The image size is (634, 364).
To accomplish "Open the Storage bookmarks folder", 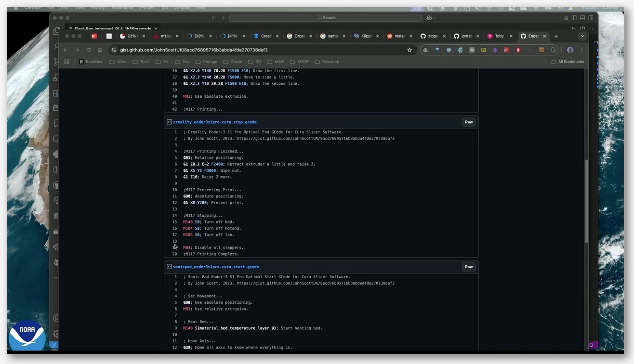I will (206, 62).
